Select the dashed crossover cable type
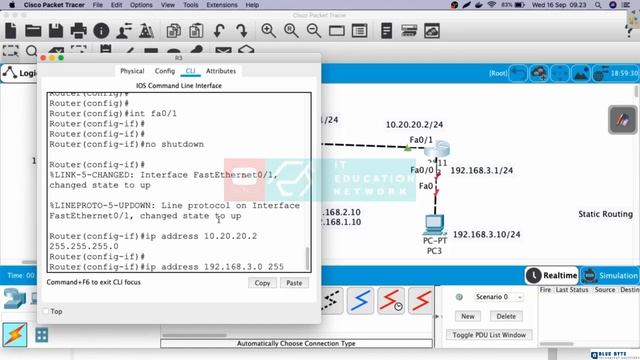Viewport: 640px width, 360px height. point(331,301)
